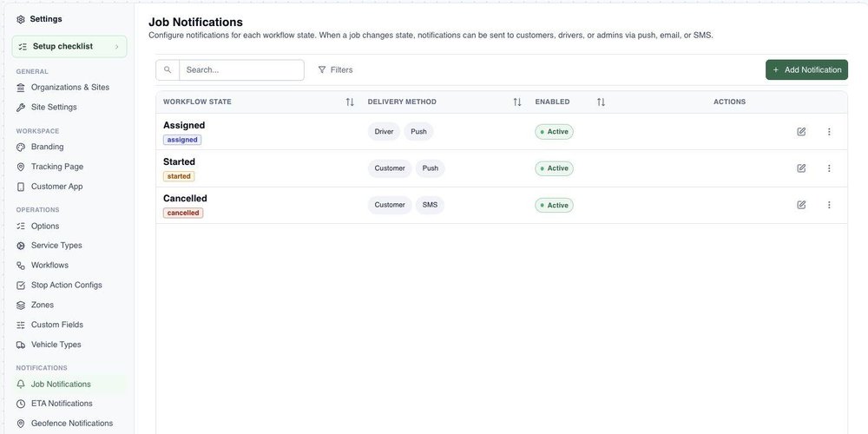The height and width of the screenshot is (434, 868).
Task: Expand the Setup checklist chevron arrow
Action: [x=117, y=47]
